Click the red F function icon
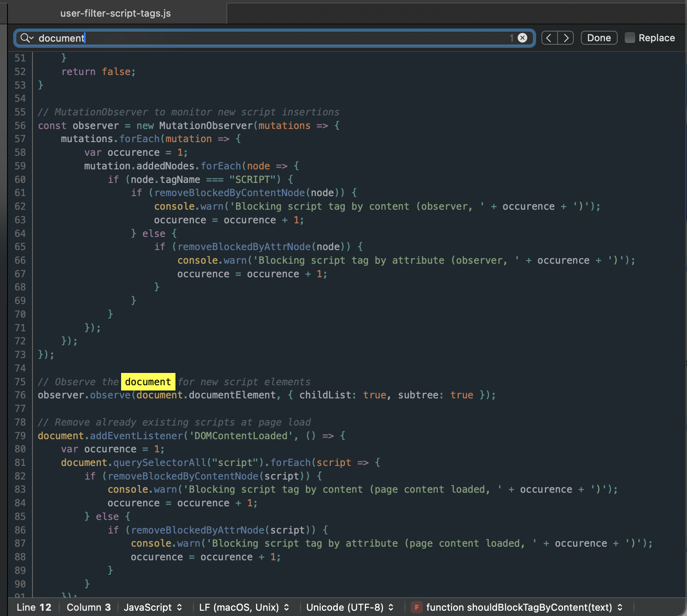Viewport: 687px width, 616px height. coord(416,607)
